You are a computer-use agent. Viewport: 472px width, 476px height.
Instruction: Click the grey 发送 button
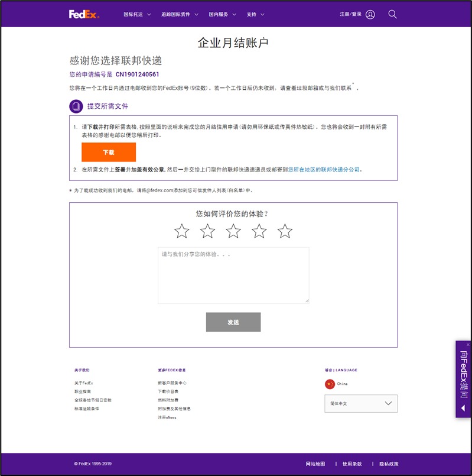(x=233, y=322)
